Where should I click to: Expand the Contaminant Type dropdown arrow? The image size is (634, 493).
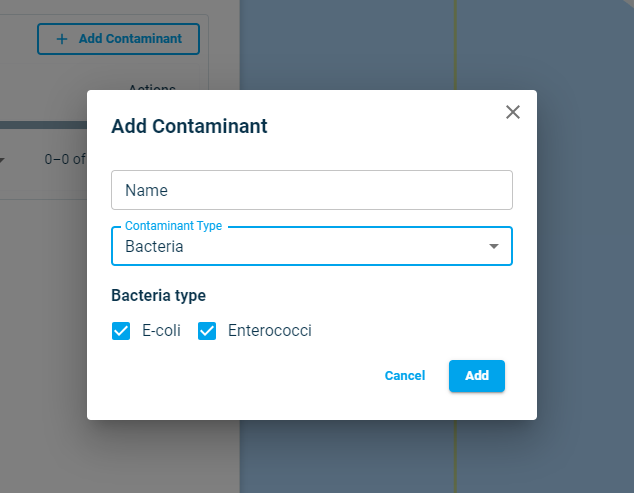(x=493, y=246)
